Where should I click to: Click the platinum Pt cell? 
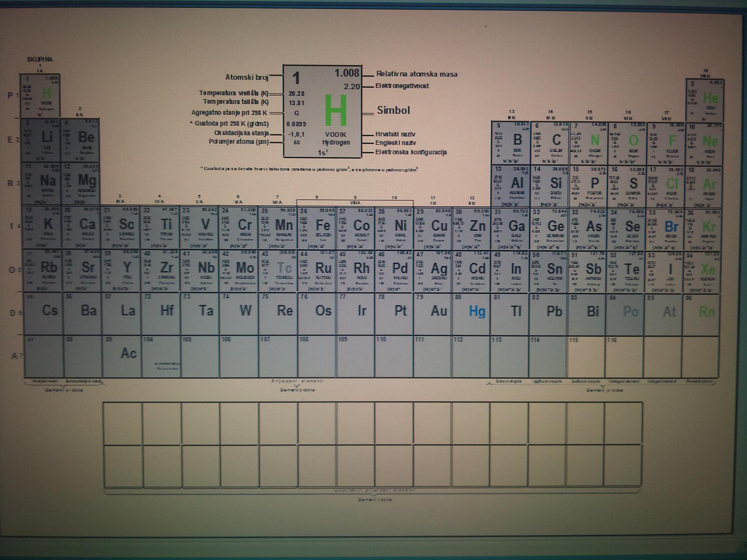click(394, 314)
